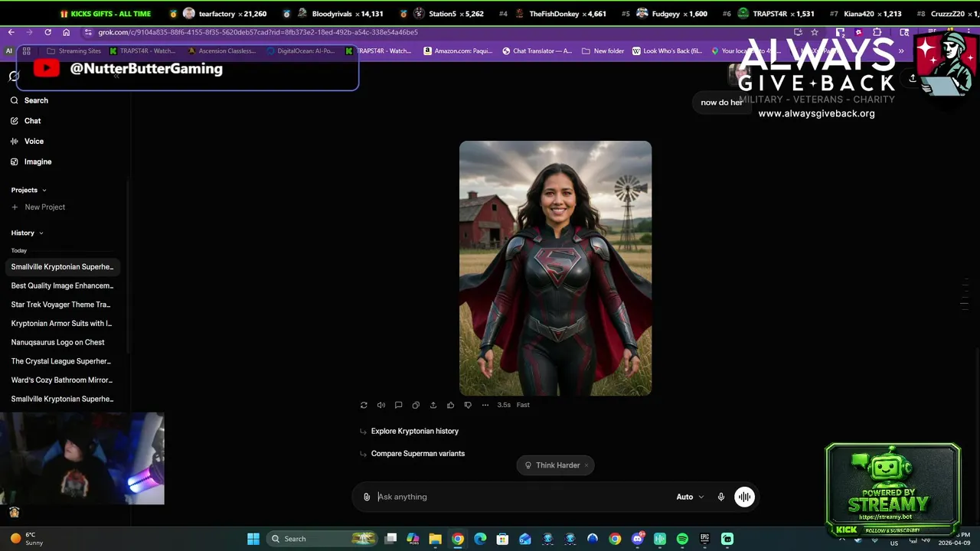
Task: Open the Windows Start menu
Action: point(253,539)
